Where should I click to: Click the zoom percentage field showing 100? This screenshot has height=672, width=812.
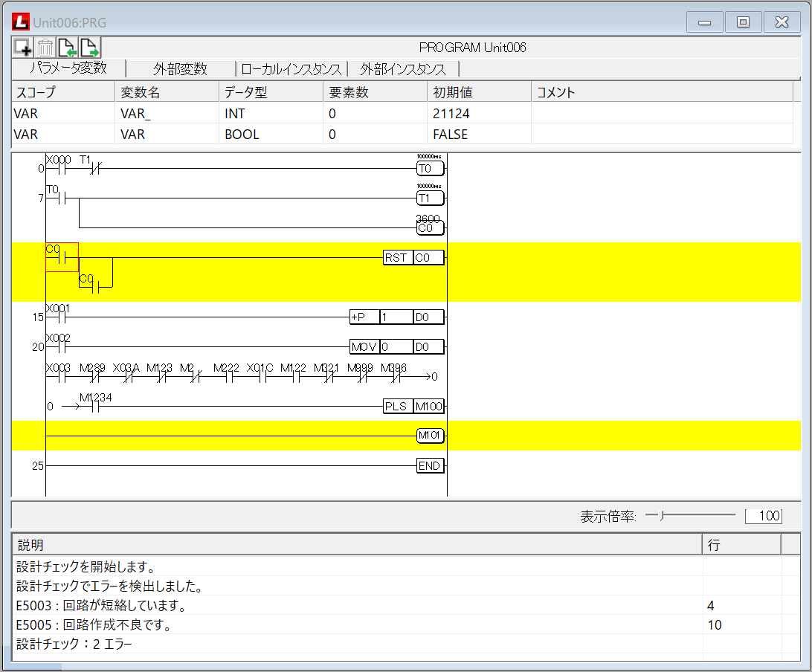pyautogui.click(x=763, y=516)
